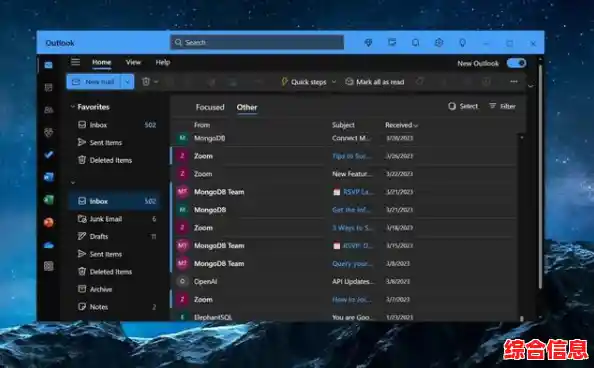Switch to the Home ribbon tab

(x=102, y=62)
